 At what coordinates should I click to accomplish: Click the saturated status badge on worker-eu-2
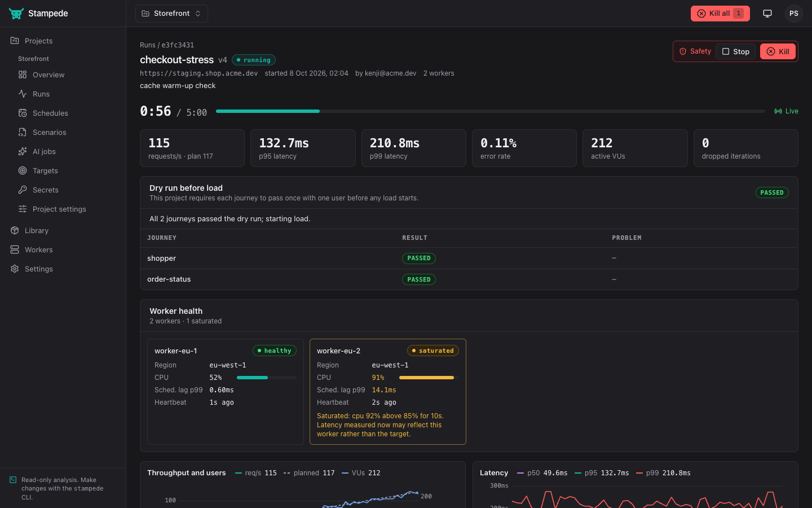pos(433,351)
